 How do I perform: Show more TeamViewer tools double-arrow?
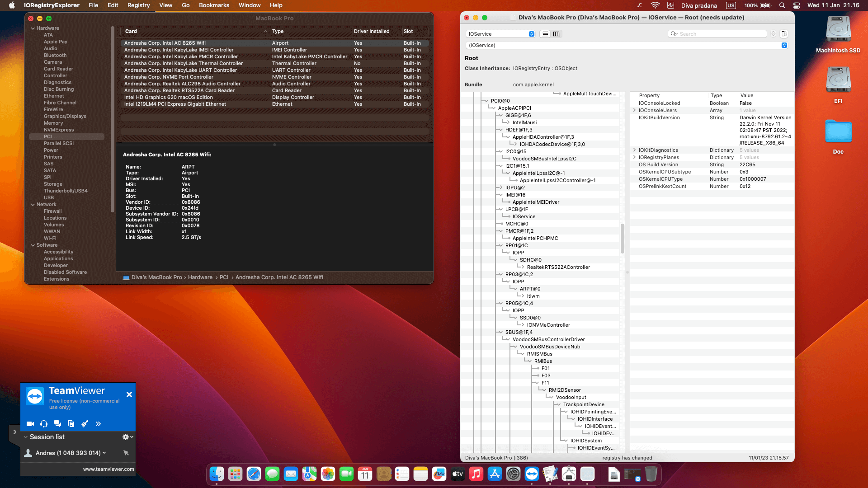98,424
